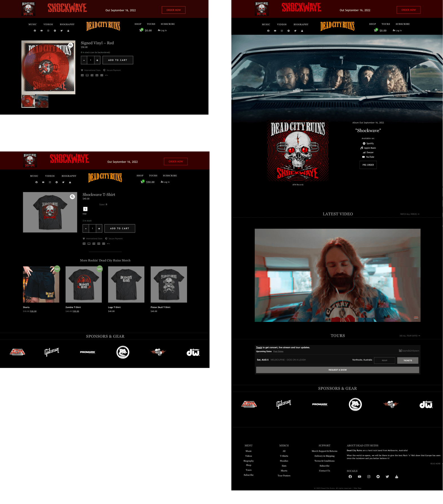Open Hoodies in the footer Merch list
The image size is (443, 504).
[x=284, y=461]
